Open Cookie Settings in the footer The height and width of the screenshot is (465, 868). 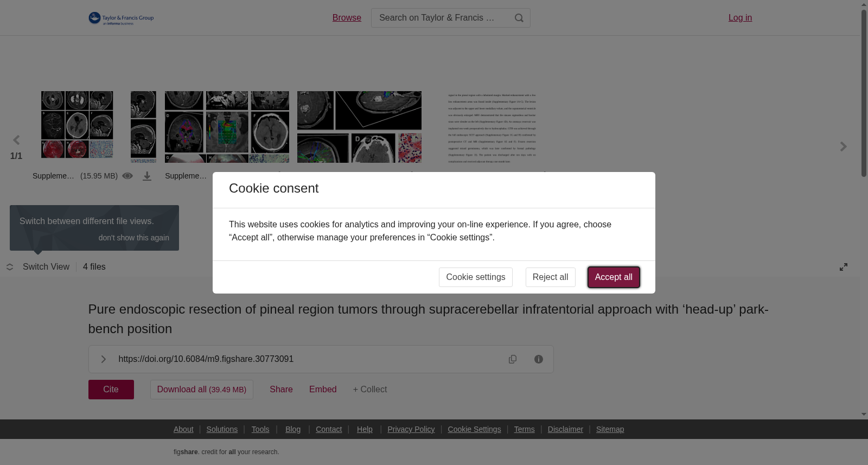tap(474, 429)
